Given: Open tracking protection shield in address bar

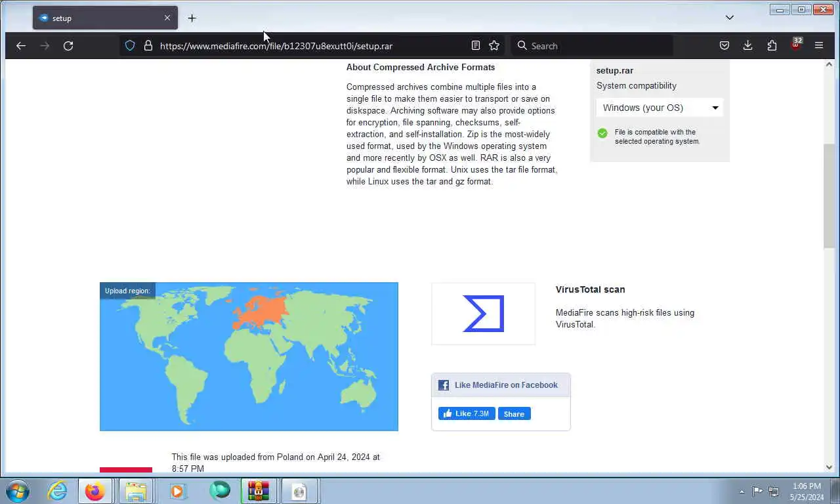Looking at the screenshot, I should [x=130, y=45].
